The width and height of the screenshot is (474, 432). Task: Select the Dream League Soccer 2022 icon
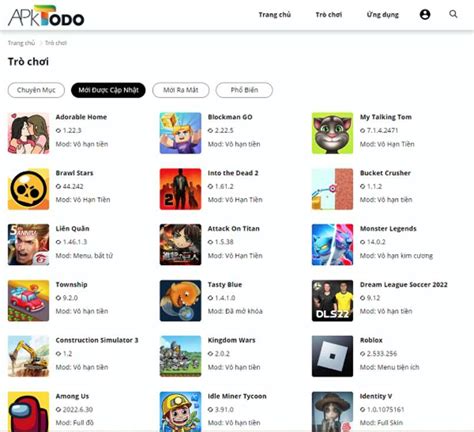[332, 301]
